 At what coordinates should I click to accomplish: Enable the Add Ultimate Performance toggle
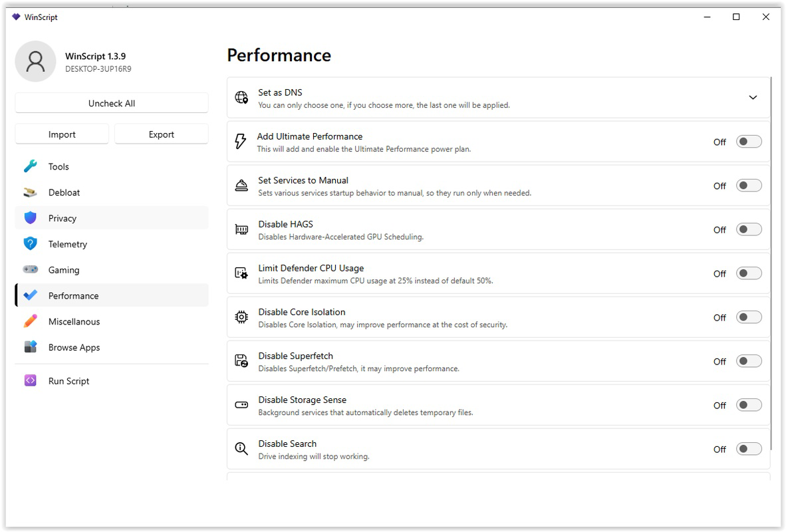pos(749,142)
